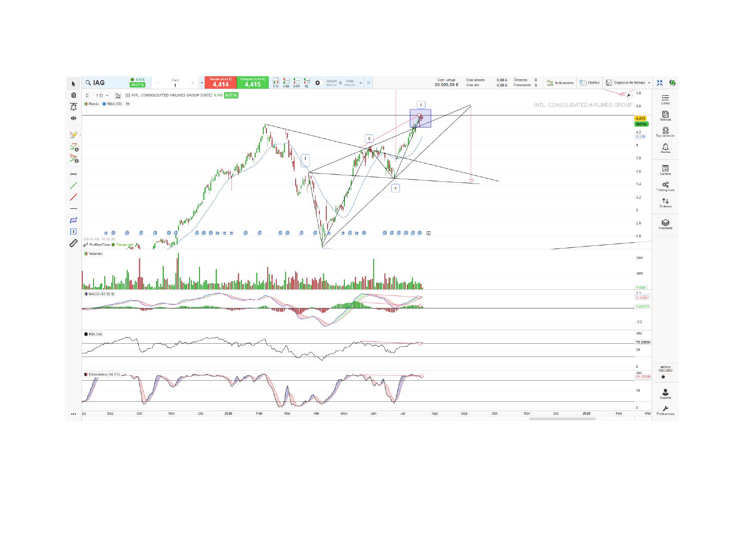Select the text annotation tool
756x534 pixels.
pos(73,232)
